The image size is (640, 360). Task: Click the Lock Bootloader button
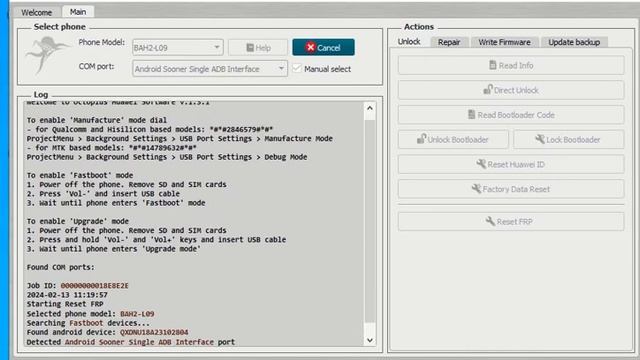(569, 140)
